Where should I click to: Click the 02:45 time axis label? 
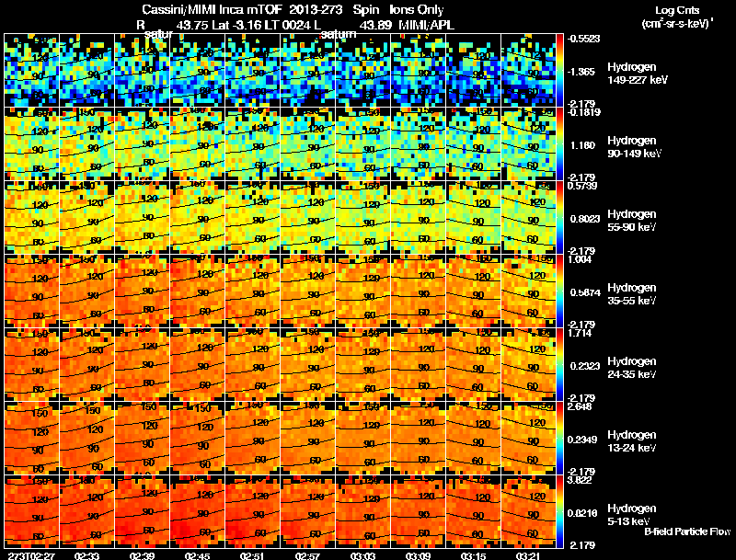tap(197, 555)
